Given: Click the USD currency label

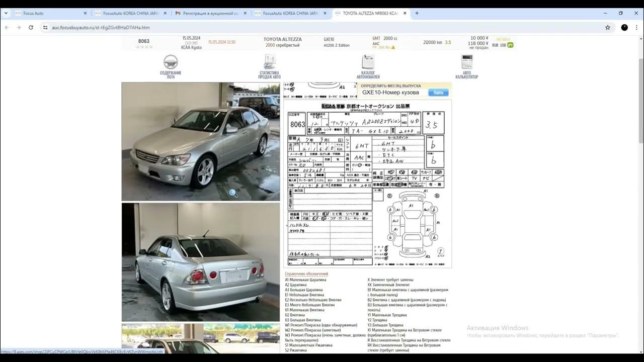Looking at the screenshot, I should click(x=503, y=45).
